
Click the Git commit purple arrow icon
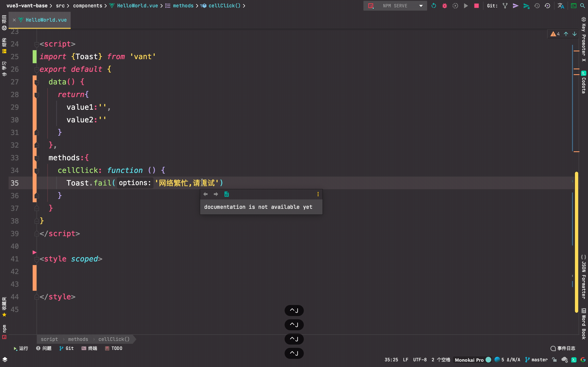(515, 6)
